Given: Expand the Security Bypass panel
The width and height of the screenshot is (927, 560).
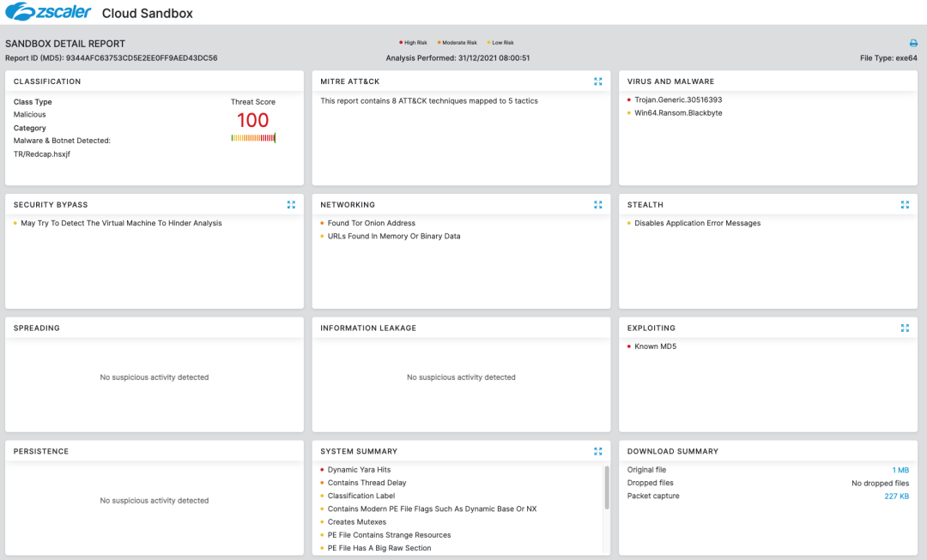Looking at the screenshot, I should pos(291,205).
